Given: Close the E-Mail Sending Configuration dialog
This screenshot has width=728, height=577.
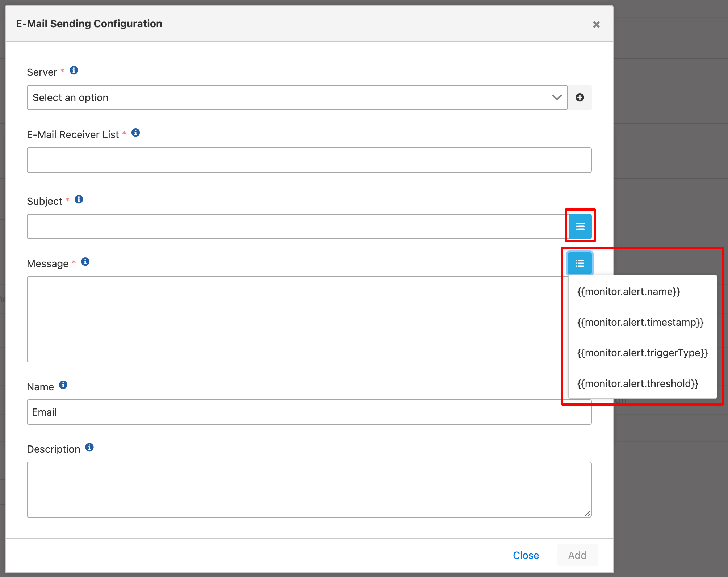Looking at the screenshot, I should click(x=596, y=25).
